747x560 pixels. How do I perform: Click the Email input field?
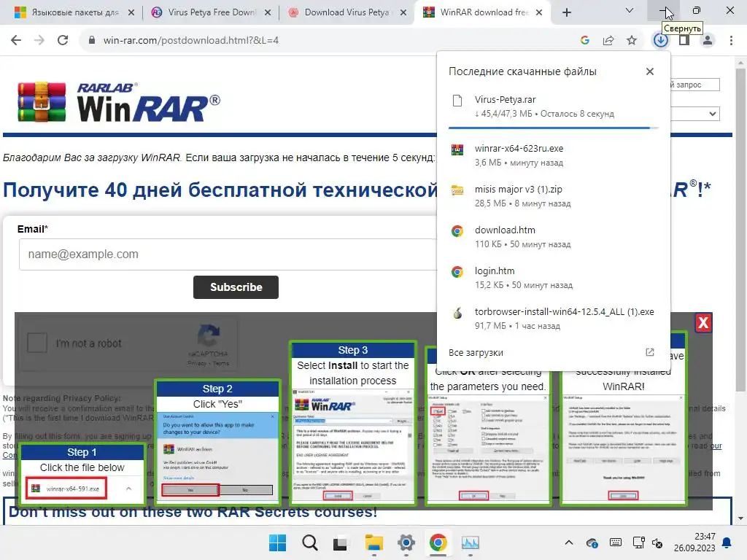click(x=228, y=254)
